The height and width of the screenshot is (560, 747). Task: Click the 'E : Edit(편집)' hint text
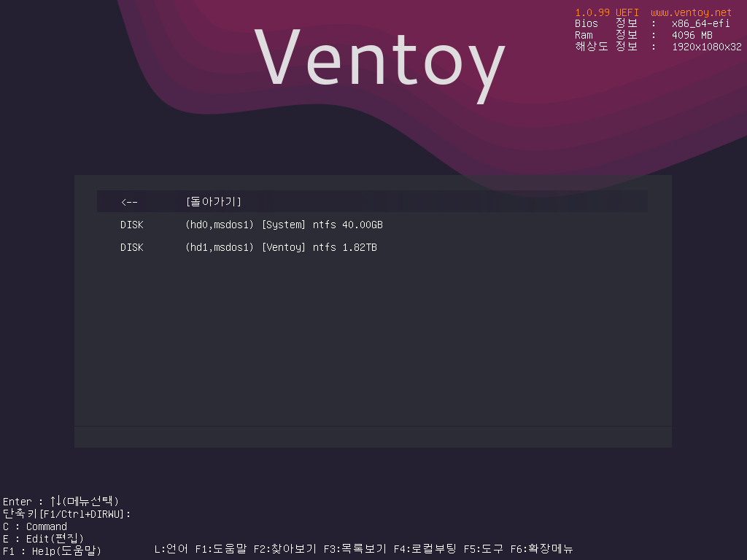pyautogui.click(x=43, y=539)
